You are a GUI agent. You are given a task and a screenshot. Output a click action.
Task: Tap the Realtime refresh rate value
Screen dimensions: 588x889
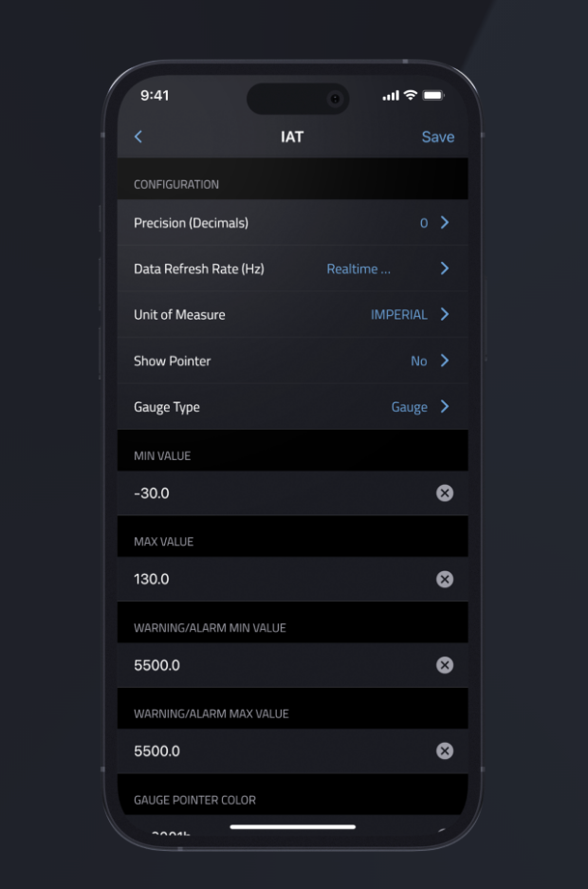[x=358, y=269]
